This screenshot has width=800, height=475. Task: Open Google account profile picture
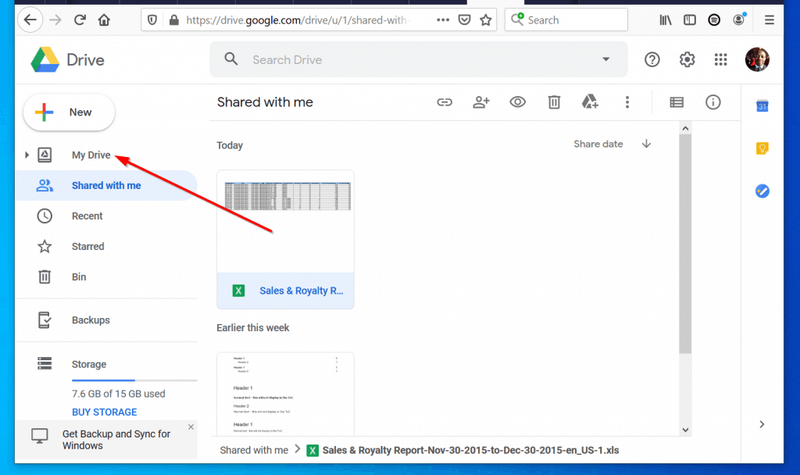[757, 60]
